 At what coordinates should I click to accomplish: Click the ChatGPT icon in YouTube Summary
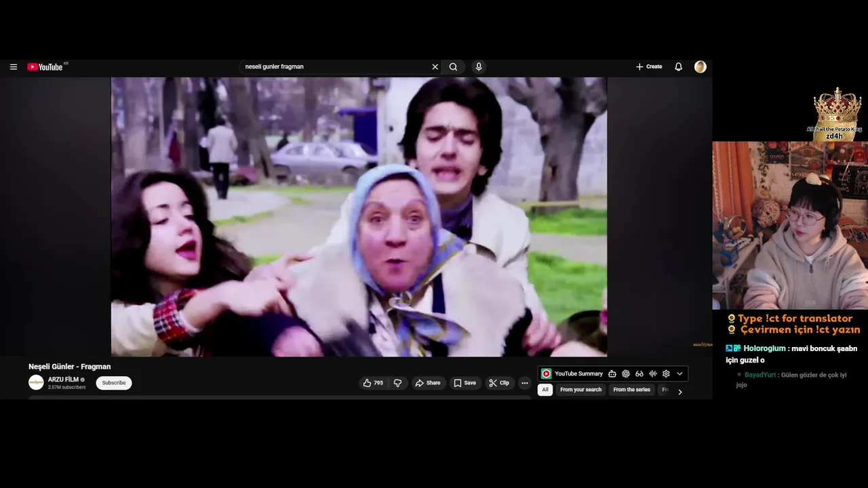(626, 373)
